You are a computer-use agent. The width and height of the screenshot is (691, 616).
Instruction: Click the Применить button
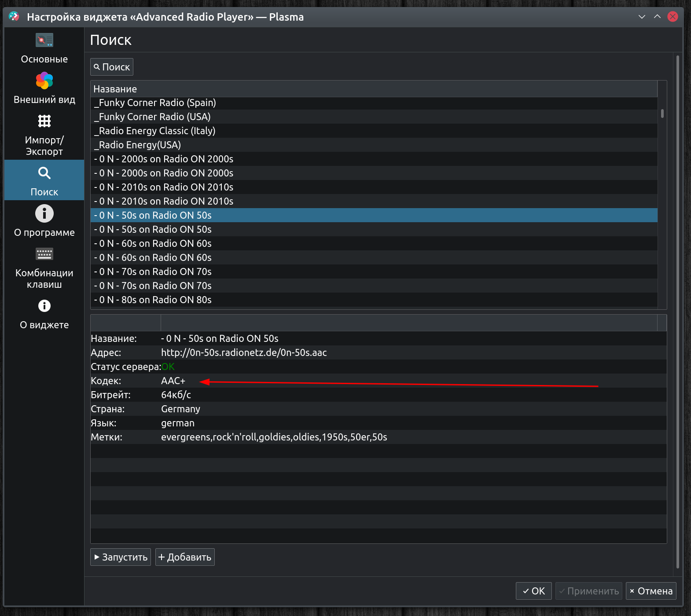(589, 591)
